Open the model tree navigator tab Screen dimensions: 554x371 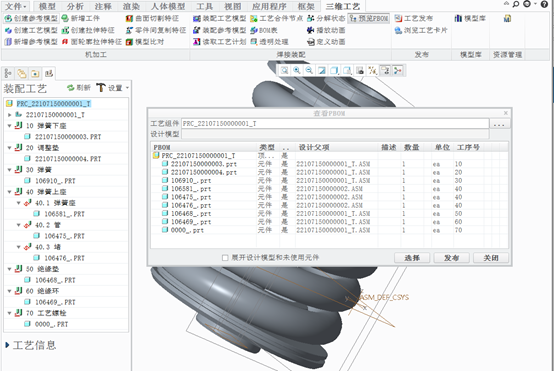pos(8,73)
